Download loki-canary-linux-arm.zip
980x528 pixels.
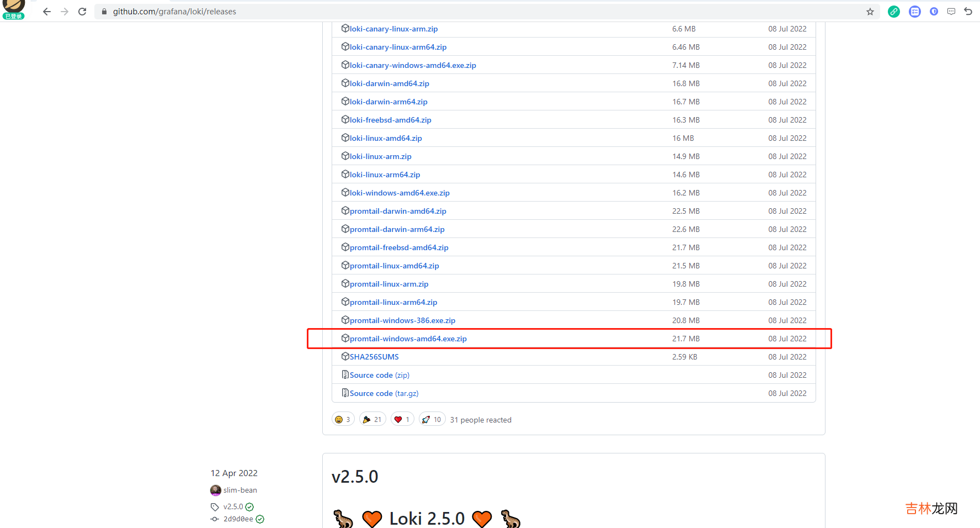[x=393, y=29]
